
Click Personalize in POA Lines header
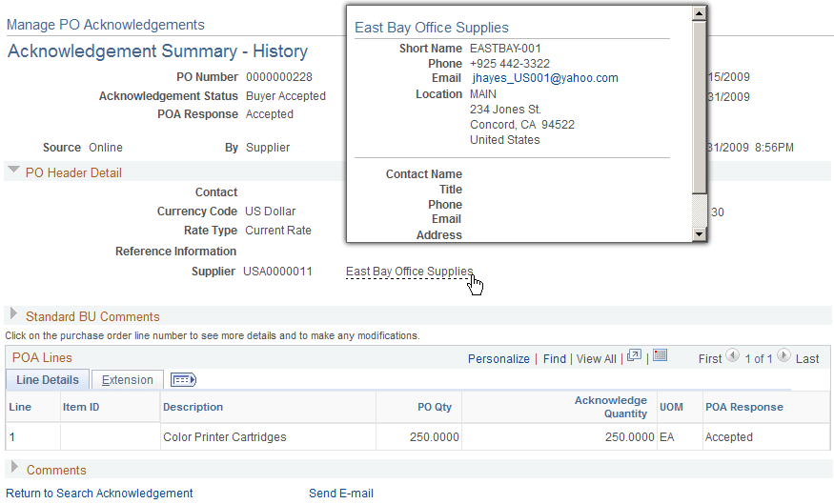(x=498, y=359)
